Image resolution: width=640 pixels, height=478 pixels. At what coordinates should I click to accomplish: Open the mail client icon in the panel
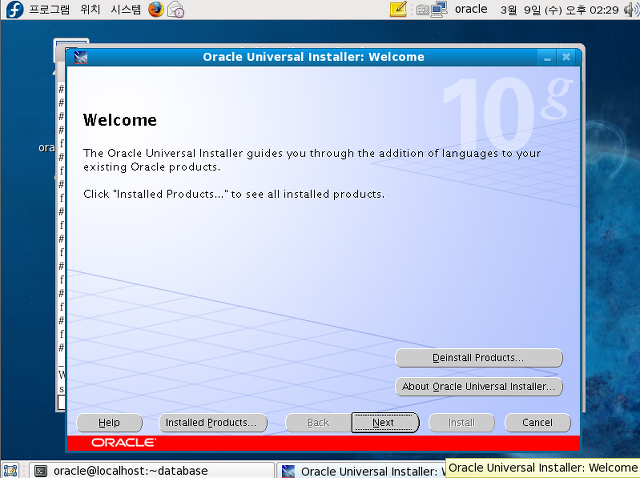click(176, 9)
